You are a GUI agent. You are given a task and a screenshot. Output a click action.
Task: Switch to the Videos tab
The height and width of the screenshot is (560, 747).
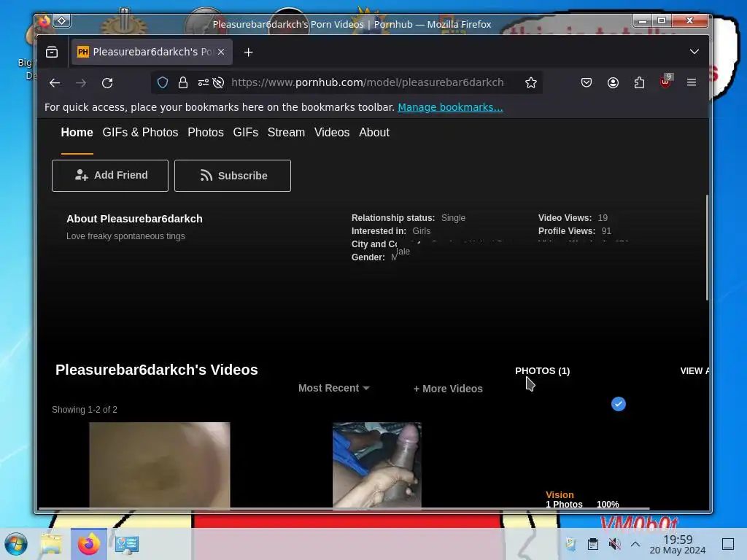pos(332,133)
